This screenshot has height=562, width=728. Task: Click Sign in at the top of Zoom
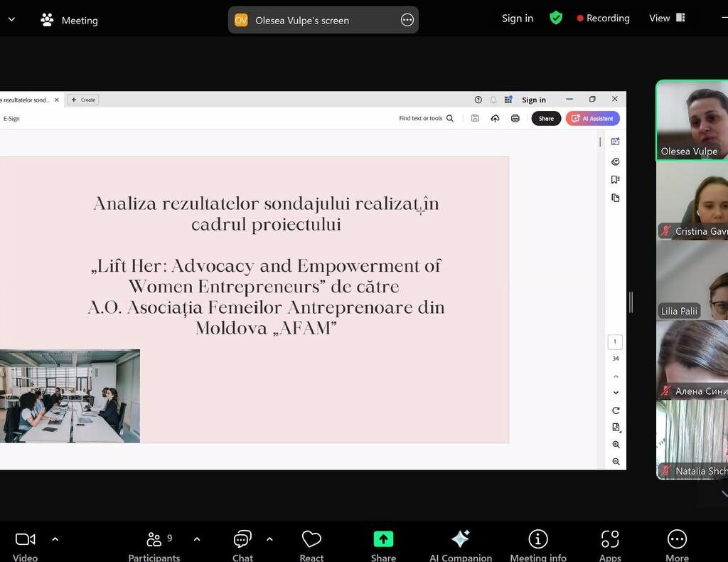[517, 18]
